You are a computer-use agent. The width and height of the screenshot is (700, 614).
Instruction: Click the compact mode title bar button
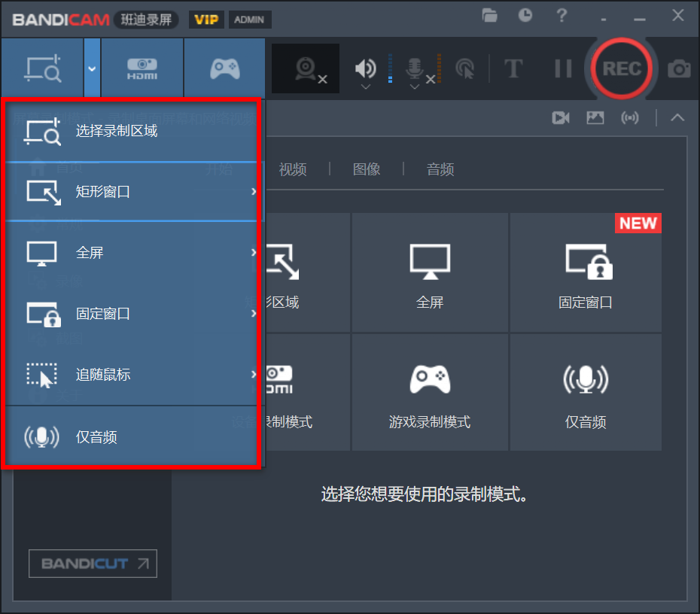[x=604, y=20]
